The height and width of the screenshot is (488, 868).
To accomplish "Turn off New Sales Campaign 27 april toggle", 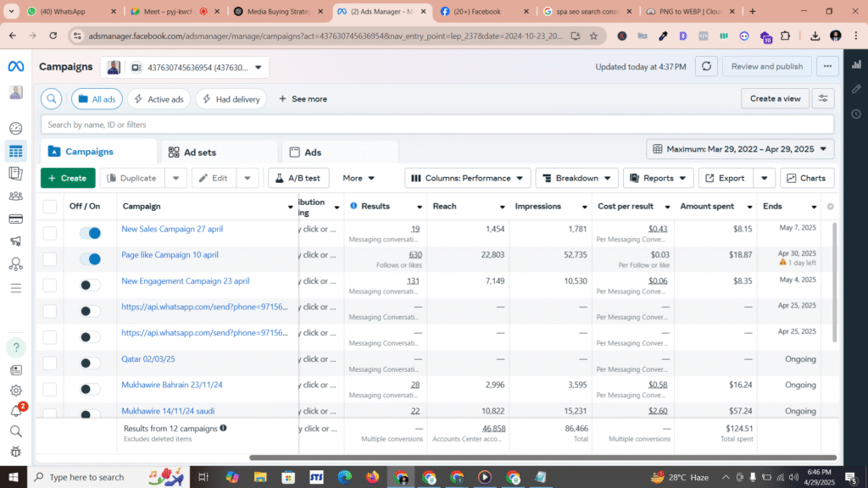I will [90, 233].
